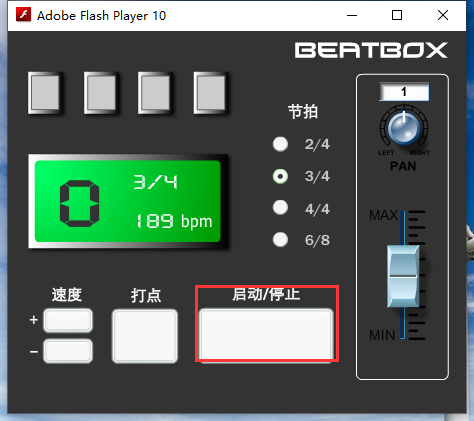The width and height of the screenshot is (474, 421).
Task: Increase tempo with the plus speed button
Action: click(x=68, y=321)
